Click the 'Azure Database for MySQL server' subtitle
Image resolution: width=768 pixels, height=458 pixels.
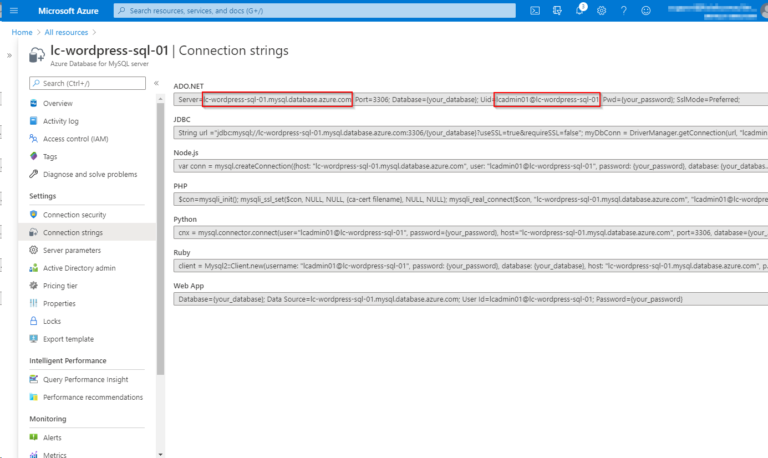(x=99, y=64)
